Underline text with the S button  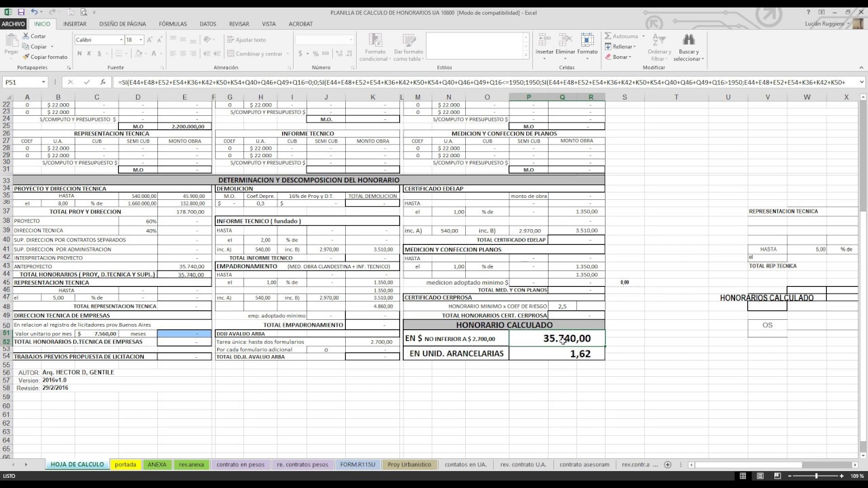pos(98,54)
